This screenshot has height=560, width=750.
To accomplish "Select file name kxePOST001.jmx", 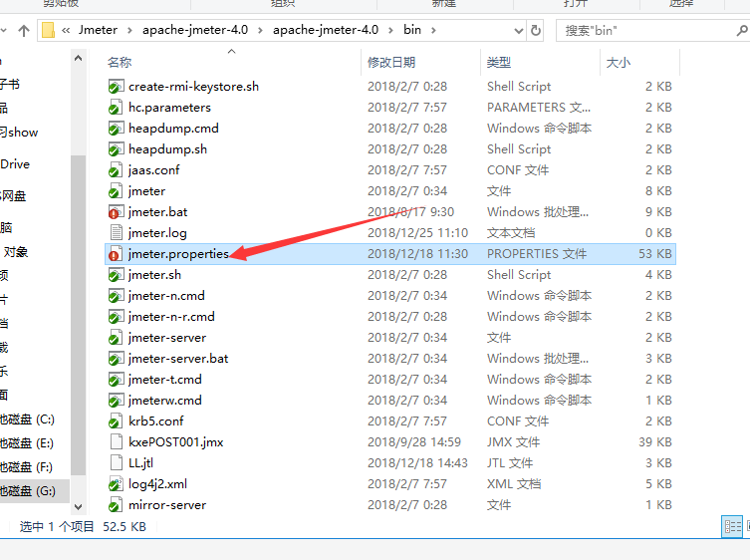I will pos(176,442).
